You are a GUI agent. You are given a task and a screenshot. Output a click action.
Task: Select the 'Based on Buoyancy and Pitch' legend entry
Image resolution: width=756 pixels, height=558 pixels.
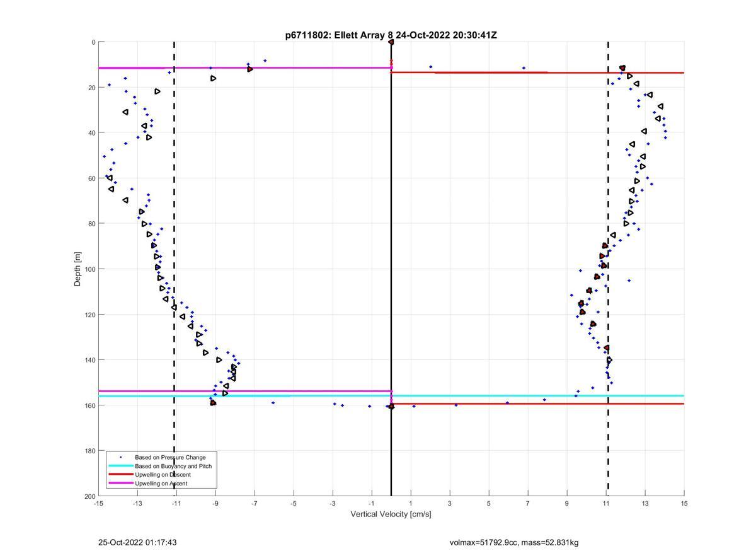click(173, 466)
